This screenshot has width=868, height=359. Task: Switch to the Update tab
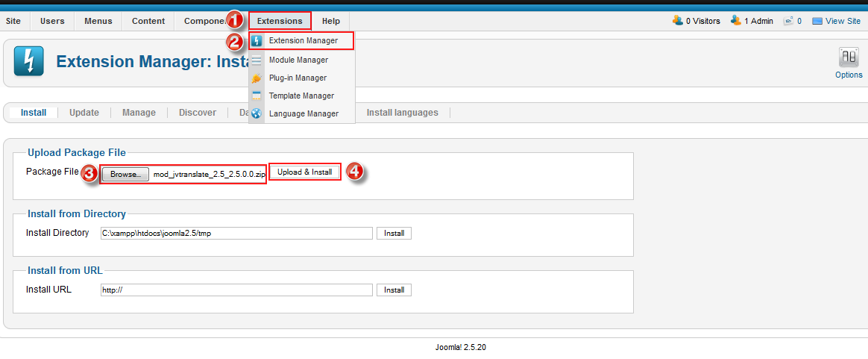point(84,113)
